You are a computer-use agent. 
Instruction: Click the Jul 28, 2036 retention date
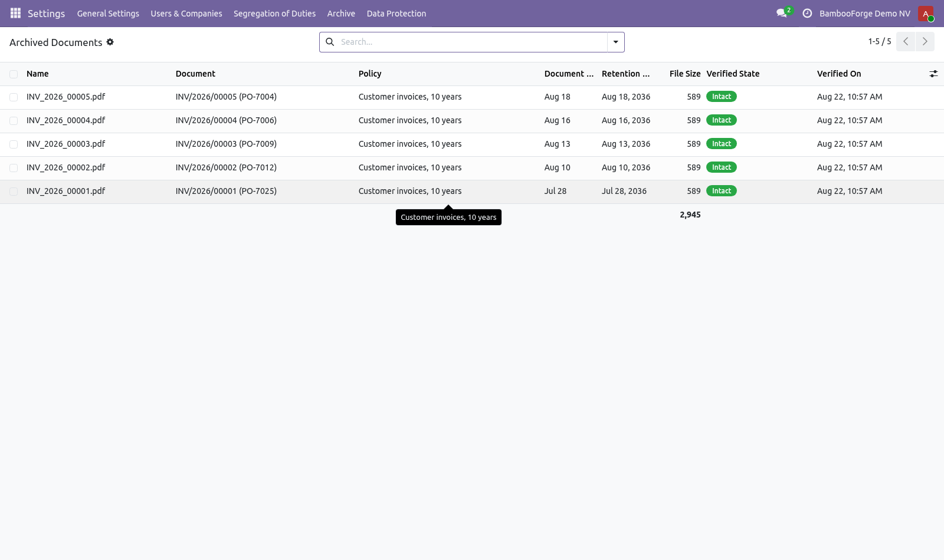tap(624, 191)
